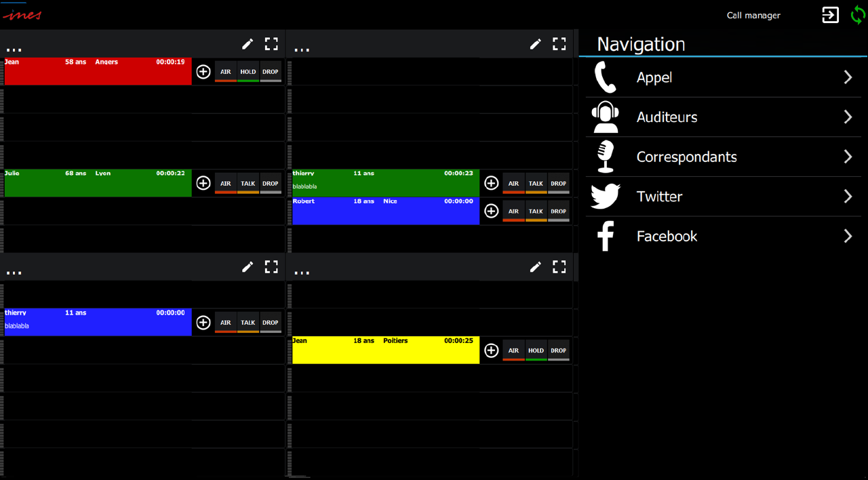Select the blue thierry blablabla call line

pos(98,322)
